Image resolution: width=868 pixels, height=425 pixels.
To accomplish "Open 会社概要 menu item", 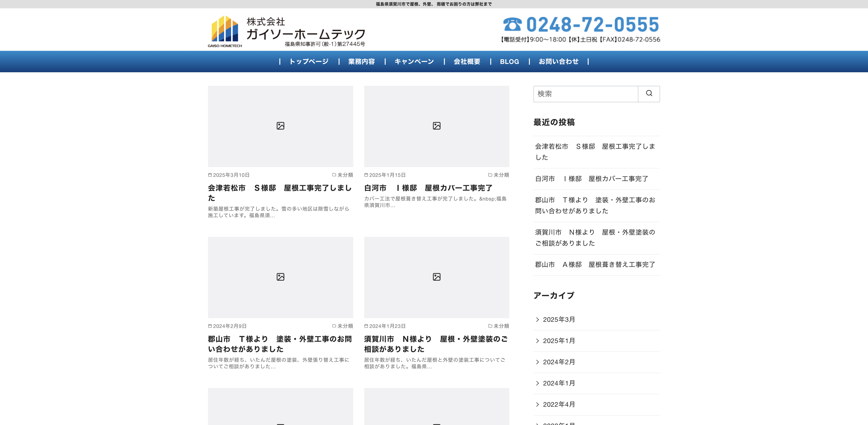I will [x=467, y=62].
